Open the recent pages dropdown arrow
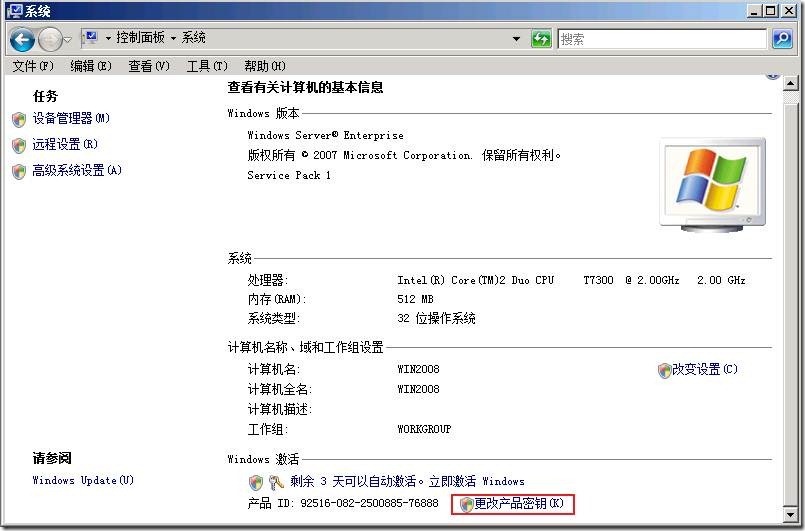Viewport: 805px width, 531px height. tap(68, 40)
